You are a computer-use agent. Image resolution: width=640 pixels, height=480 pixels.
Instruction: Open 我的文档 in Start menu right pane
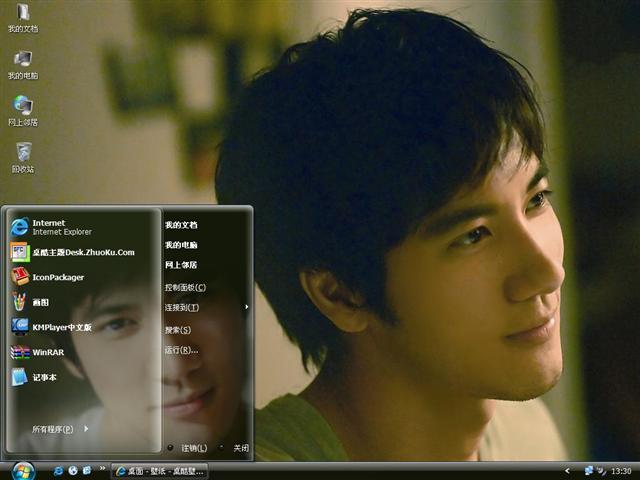181,225
